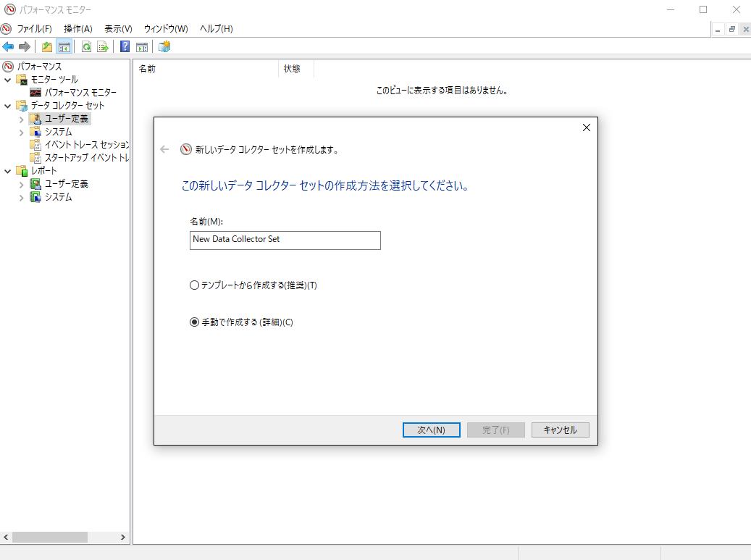
Task: Expand ユーザー定義 under データ コレクター セット
Action: coord(21,120)
